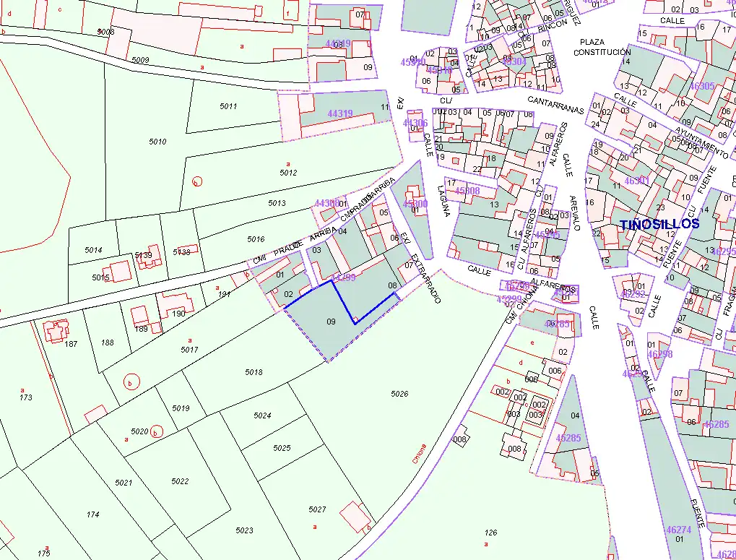Click the circled b beside 5020
This screenshot has width=736, height=560.
coord(156,432)
